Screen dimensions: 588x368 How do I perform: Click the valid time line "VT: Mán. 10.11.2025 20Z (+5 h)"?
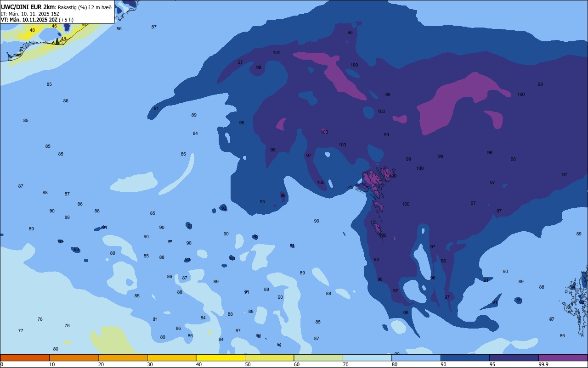click(x=37, y=20)
